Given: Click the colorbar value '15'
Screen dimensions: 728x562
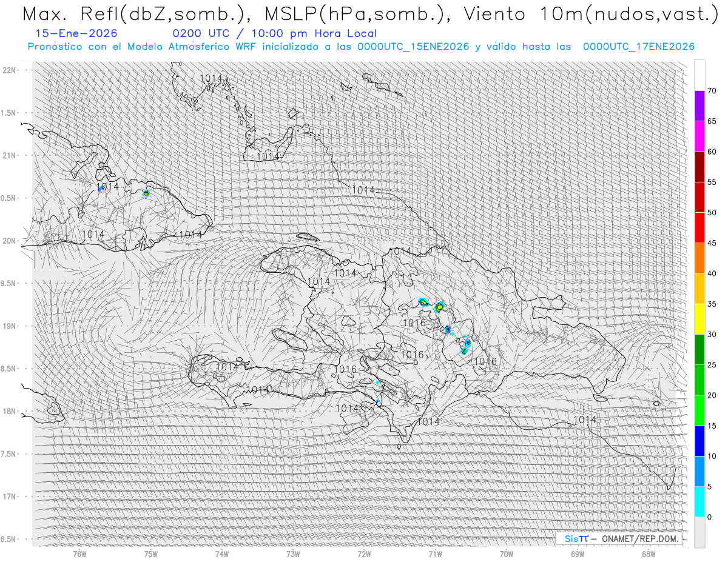Looking at the screenshot, I should tap(712, 426).
